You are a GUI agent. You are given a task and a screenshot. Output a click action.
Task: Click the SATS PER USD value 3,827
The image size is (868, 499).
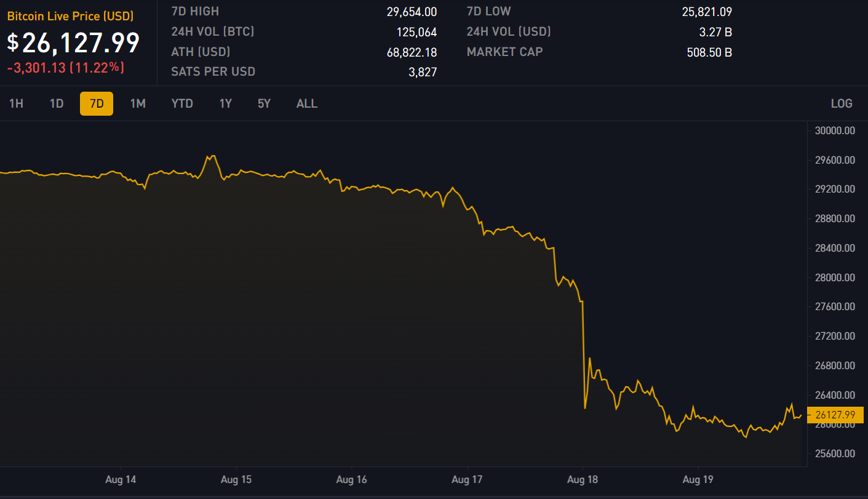(x=422, y=72)
